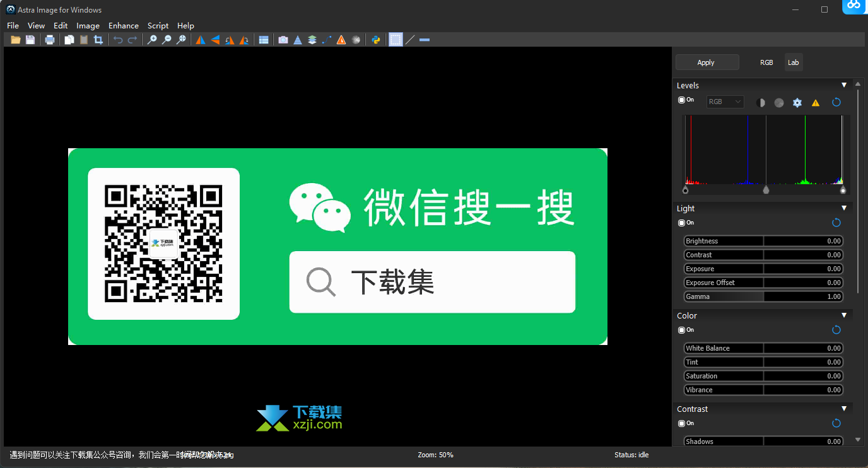Viewport: 868px width, 468px height.
Task: Open the Script menu
Action: click(x=158, y=26)
